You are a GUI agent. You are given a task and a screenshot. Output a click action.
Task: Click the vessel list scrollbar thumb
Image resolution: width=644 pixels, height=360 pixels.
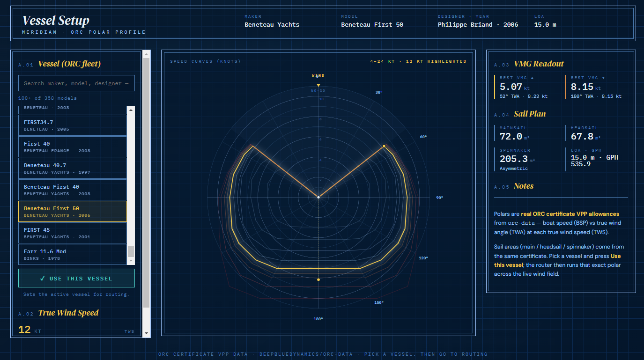pos(131,252)
